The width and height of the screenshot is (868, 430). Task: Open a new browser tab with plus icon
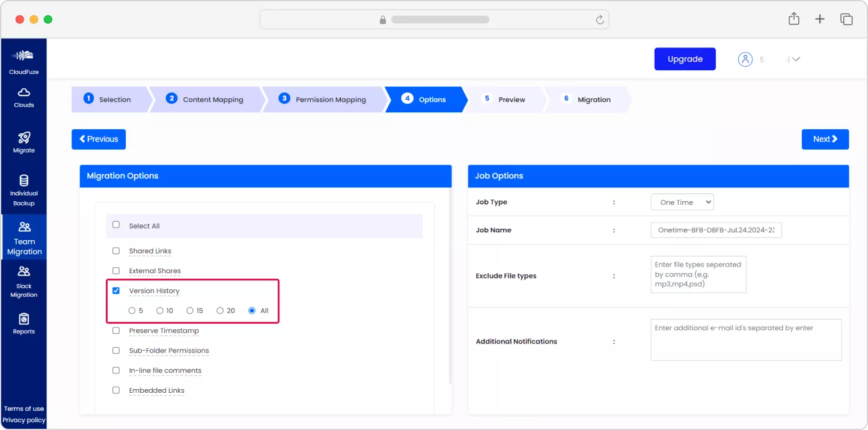pos(820,19)
